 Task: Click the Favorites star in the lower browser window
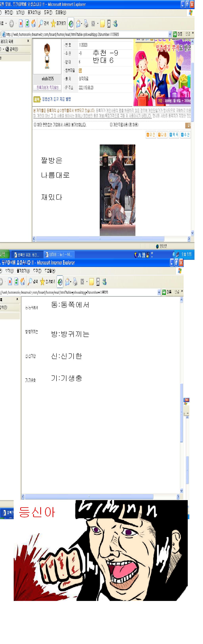tap(42, 282)
